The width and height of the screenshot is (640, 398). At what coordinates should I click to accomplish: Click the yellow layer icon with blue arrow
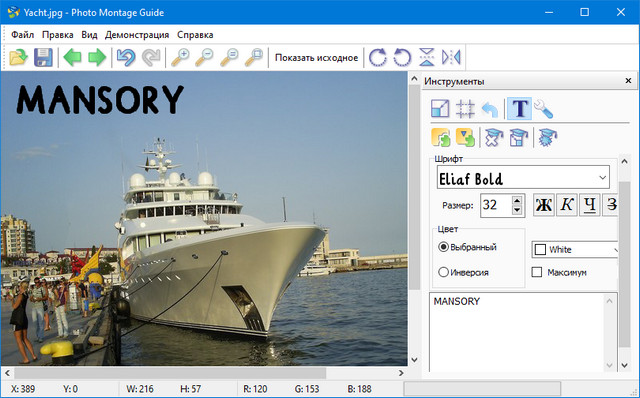(x=465, y=137)
